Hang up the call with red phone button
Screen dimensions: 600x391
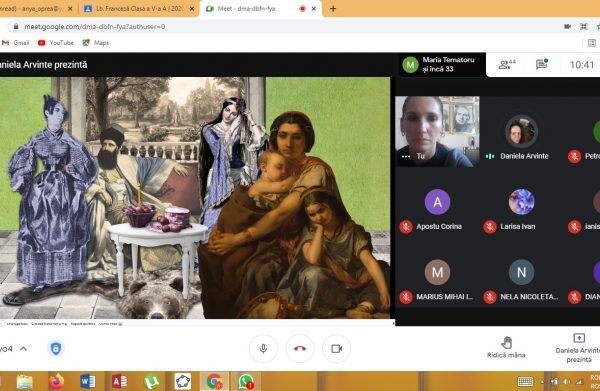point(300,349)
